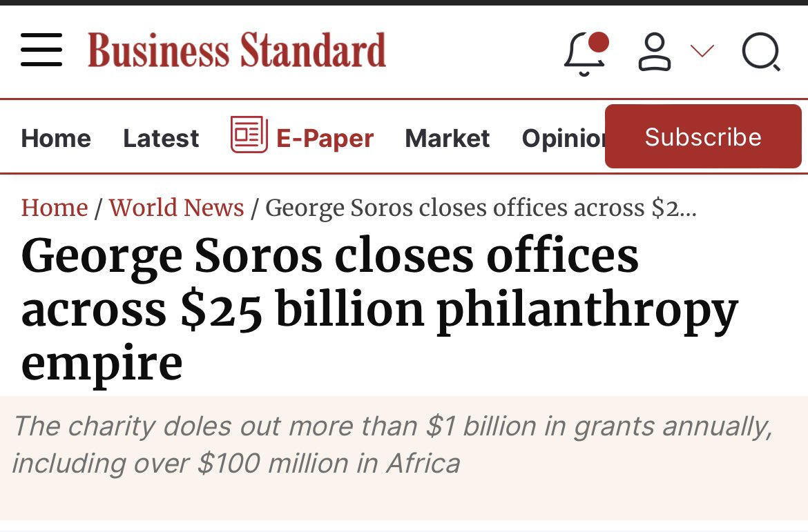The width and height of the screenshot is (808, 532).
Task: Switch to the Latest section
Action: pos(161,139)
